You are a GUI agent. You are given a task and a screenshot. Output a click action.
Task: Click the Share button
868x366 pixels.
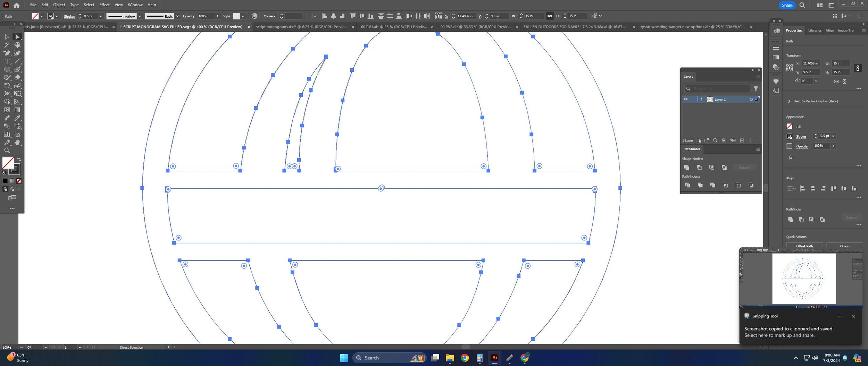coord(787,5)
